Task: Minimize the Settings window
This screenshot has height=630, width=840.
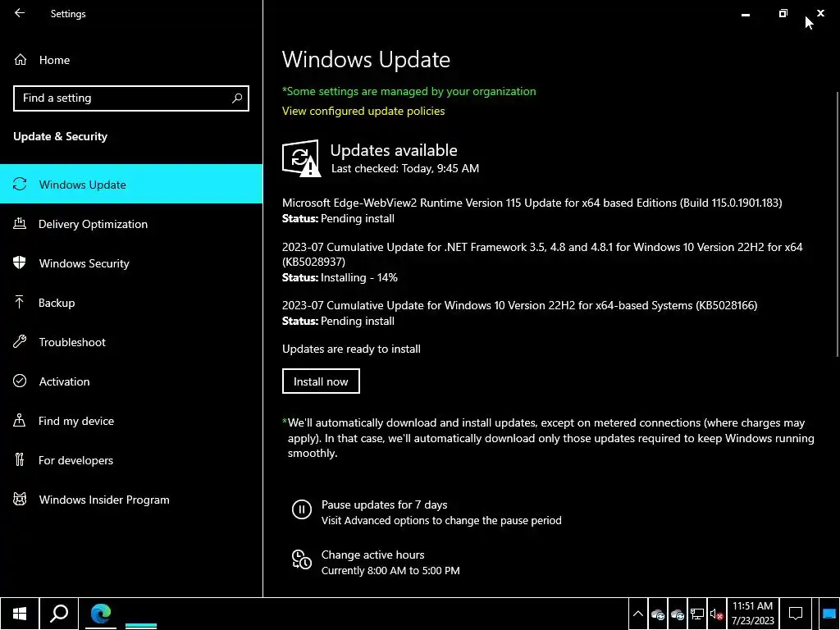Action: pos(746,13)
